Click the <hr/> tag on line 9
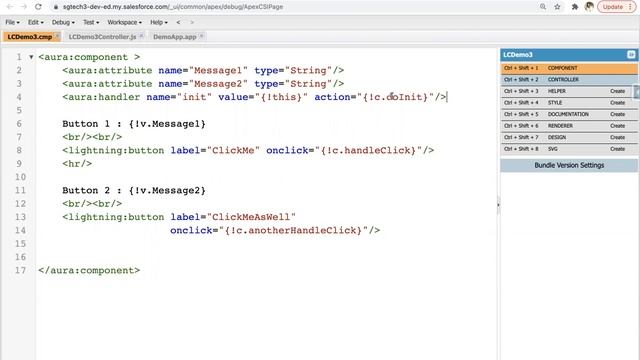Screen dimensions: 640x360 pos(77,164)
